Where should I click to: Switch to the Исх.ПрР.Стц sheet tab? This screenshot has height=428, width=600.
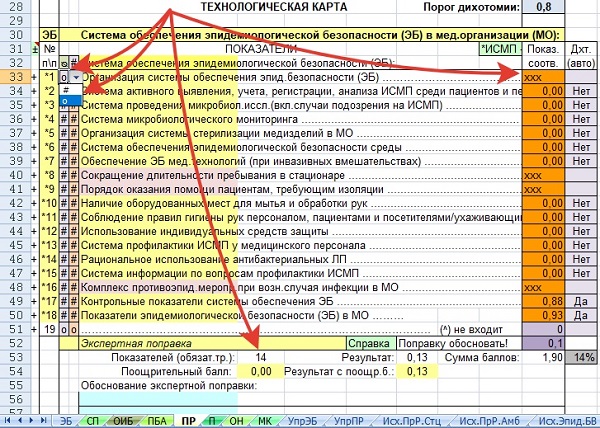click(412, 421)
